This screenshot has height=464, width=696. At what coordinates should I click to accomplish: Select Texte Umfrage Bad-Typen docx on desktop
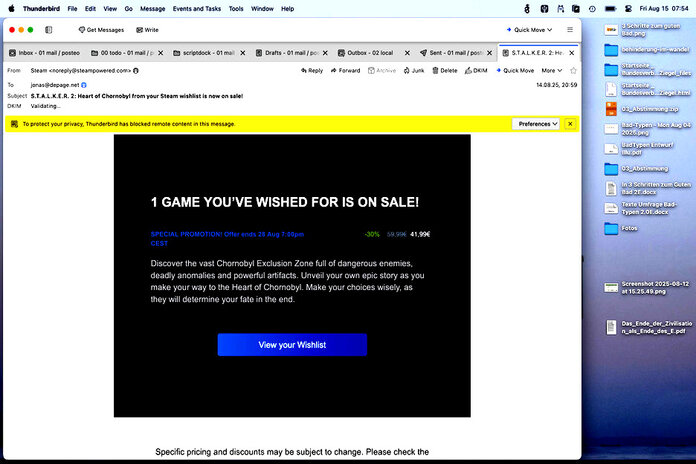pos(641,208)
